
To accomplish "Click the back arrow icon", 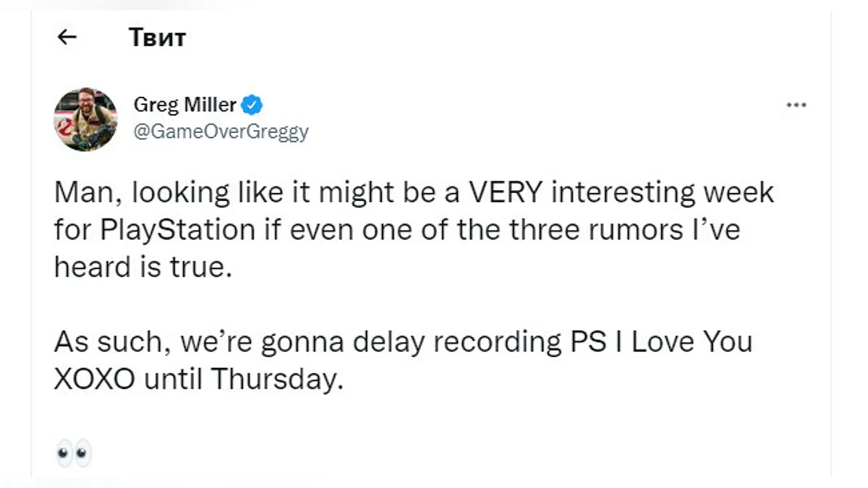I will (67, 38).
